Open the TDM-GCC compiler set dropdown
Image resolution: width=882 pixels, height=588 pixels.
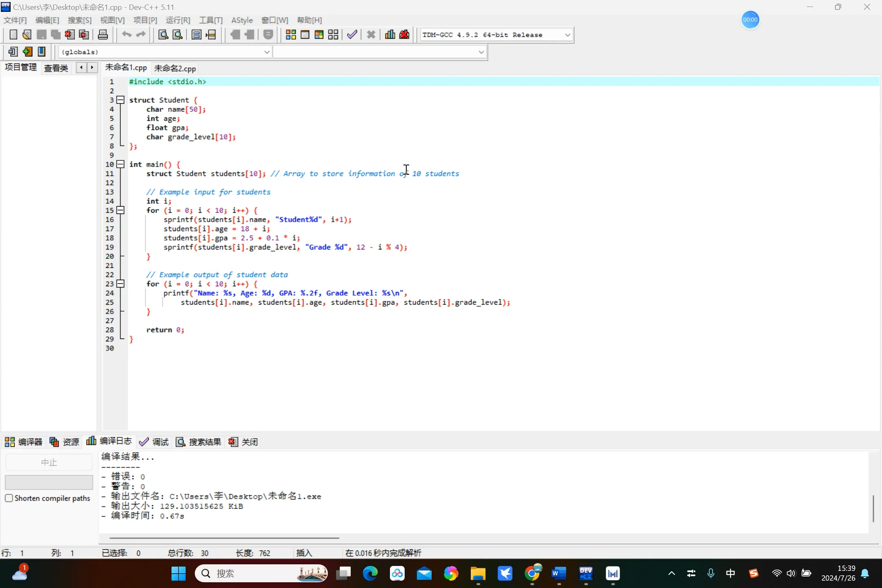click(x=567, y=35)
